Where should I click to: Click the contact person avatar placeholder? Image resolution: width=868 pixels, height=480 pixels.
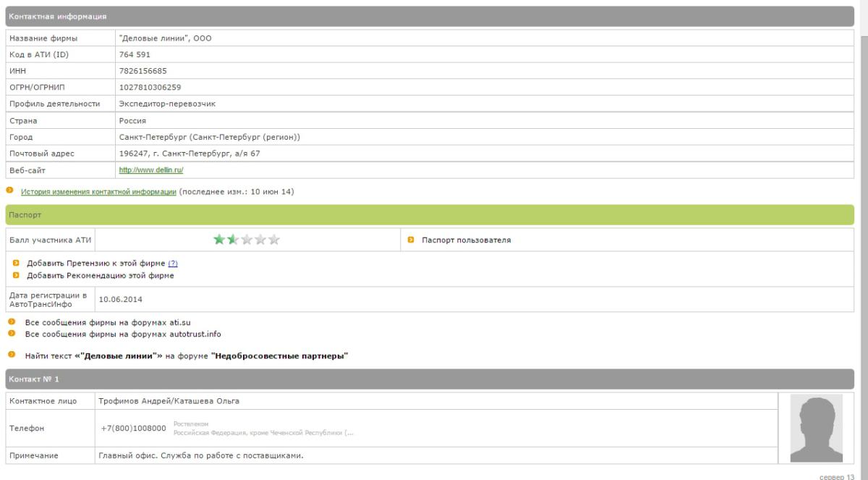pos(816,428)
